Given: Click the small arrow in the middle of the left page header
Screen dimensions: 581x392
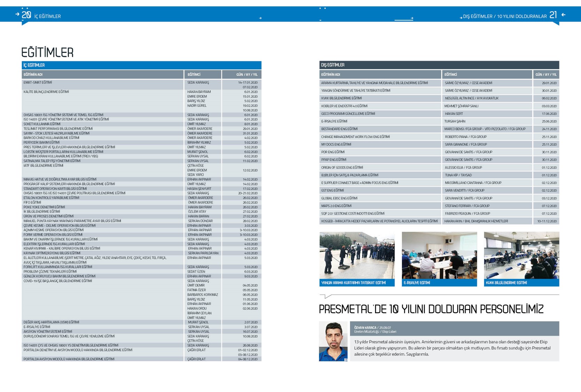Looking at the screenshot, I should point(260,18).
